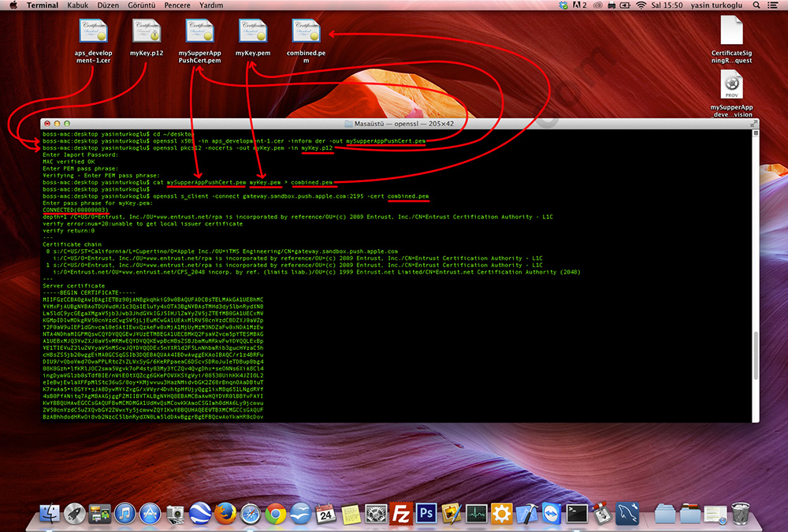
Task: Open the App Store from the Dock
Action: [151, 513]
